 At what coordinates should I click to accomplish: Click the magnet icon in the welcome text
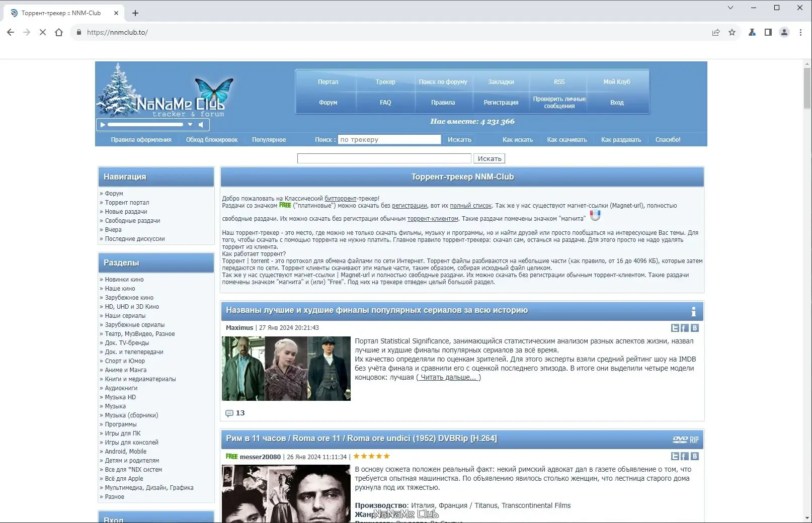(x=595, y=215)
